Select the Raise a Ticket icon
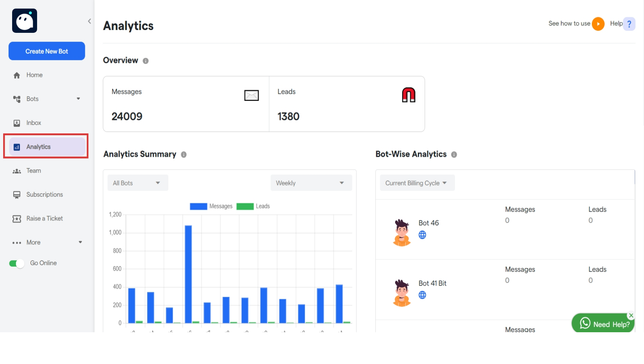 point(17,218)
